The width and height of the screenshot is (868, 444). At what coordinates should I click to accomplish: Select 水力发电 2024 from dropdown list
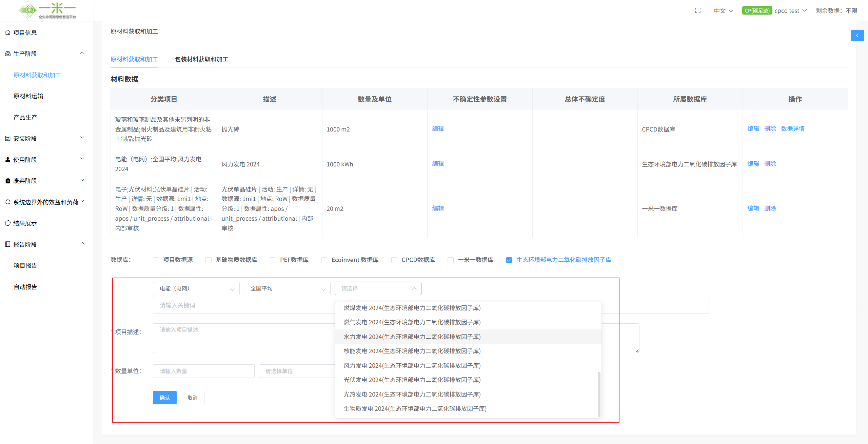(x=412, y=337)
